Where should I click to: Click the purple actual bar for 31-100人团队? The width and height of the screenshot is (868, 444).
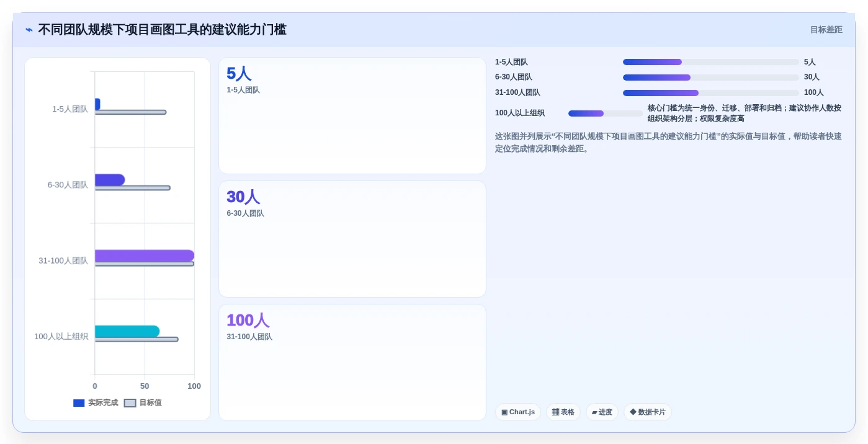(x=145, y=255)
